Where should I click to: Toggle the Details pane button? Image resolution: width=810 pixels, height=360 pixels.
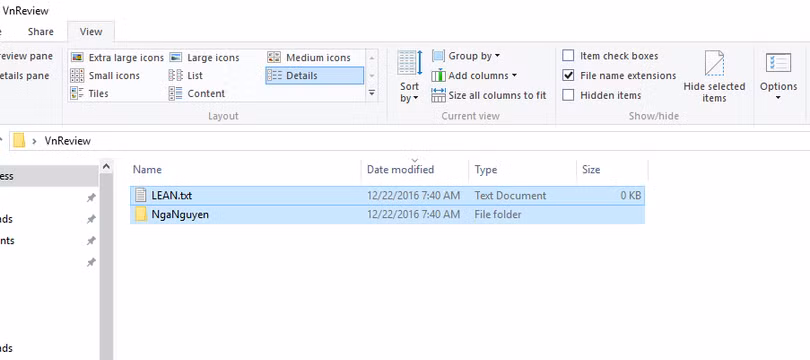click(x=25, y=76)
